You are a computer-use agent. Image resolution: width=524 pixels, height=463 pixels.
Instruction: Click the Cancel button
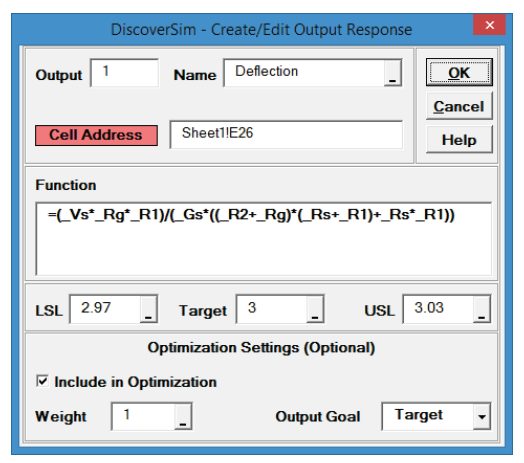459,106
